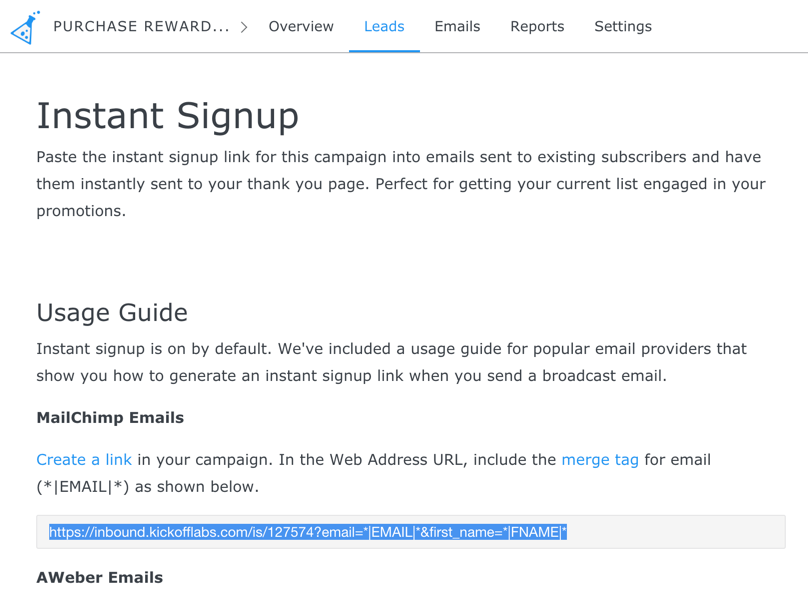Click the KickoffLabs flask logo

[25, 27]
